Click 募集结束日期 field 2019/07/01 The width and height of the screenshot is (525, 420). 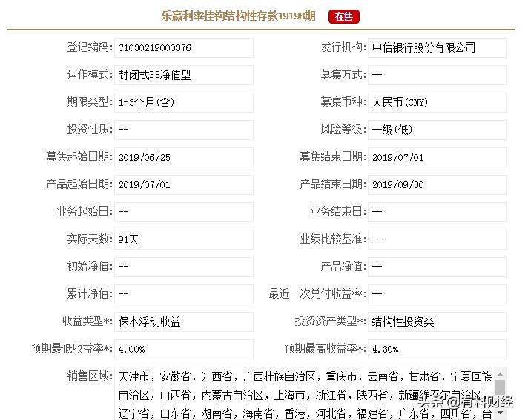tap(437, 157)
